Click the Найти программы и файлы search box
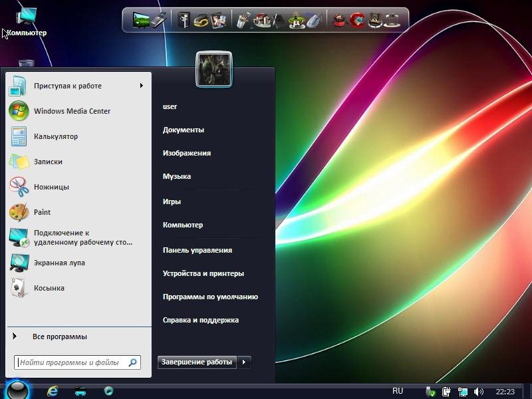 (69, 362)
